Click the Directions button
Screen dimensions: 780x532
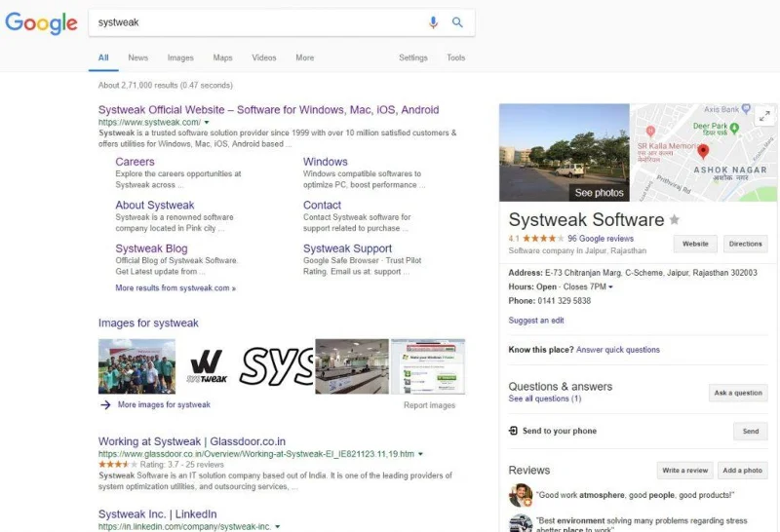[x=745, y=244]
